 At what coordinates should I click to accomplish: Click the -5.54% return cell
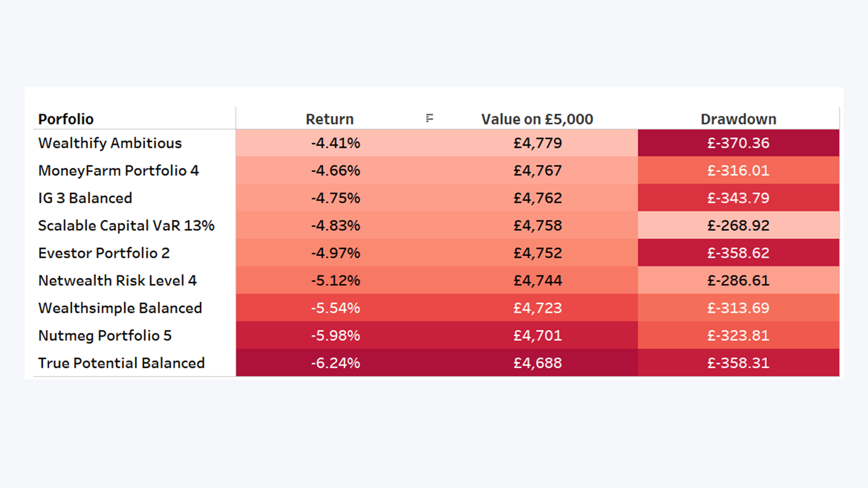tap(336, 308)
